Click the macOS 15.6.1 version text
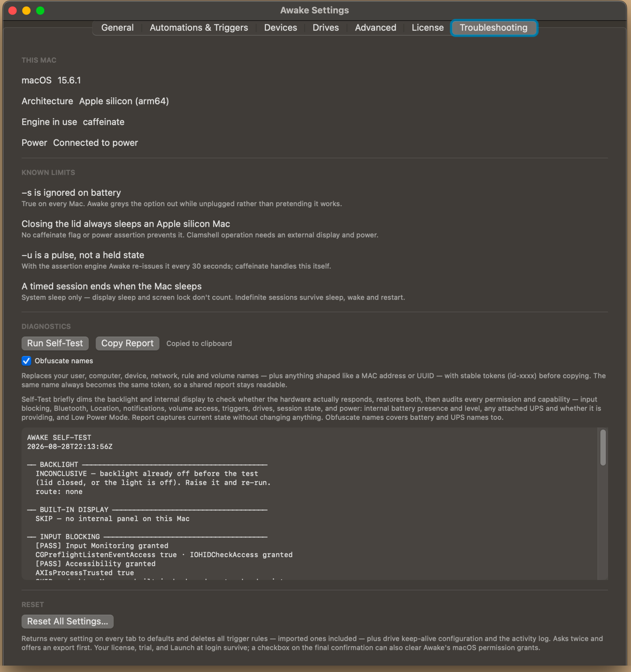 (x=51, y=80)
